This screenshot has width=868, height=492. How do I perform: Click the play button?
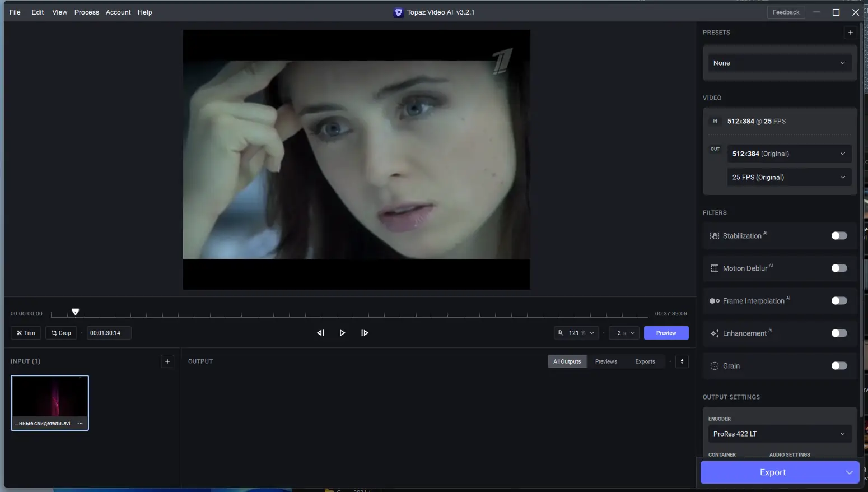(x=342, y=333)
